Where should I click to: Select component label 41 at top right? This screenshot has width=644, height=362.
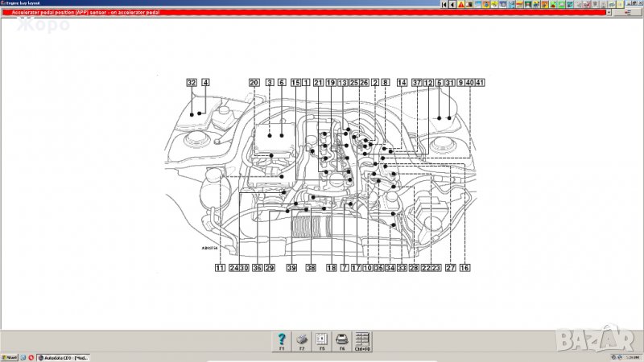pos(480,82)
